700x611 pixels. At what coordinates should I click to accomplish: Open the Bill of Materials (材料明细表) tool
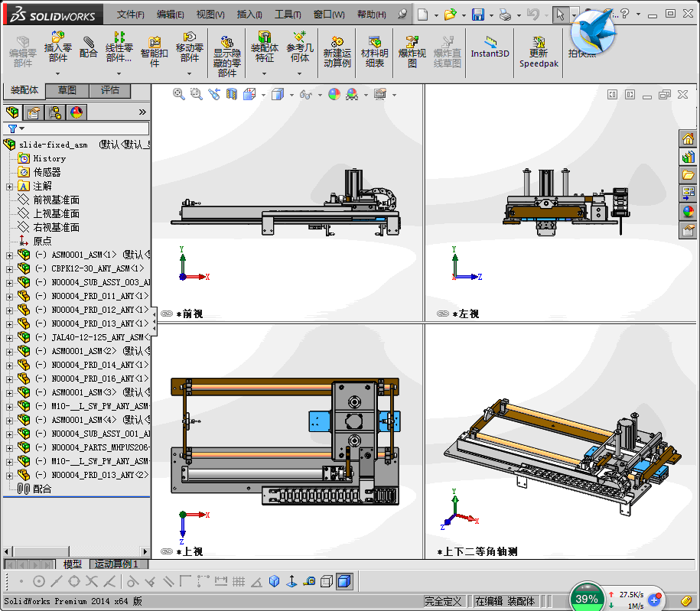(x=374, y=50)
